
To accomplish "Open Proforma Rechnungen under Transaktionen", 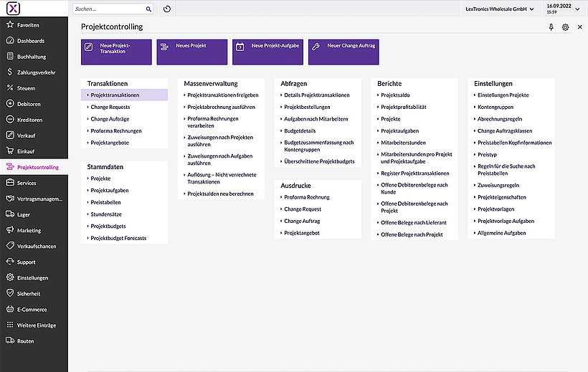I will tap(116, 131).
